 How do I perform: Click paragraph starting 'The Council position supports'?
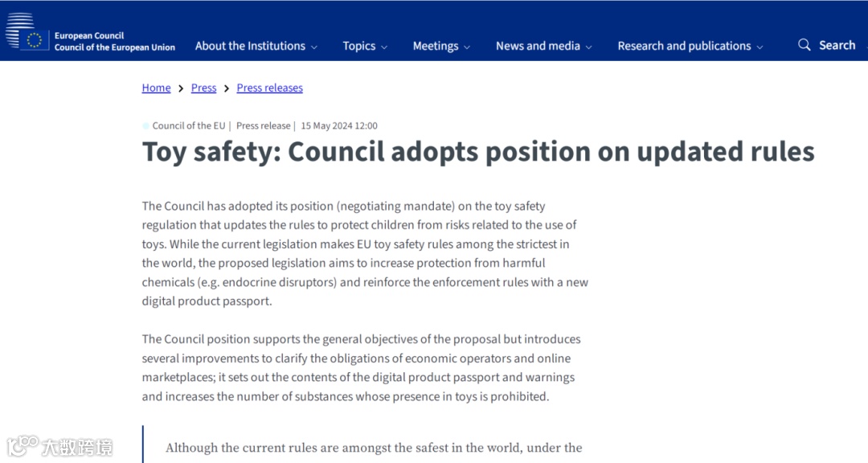point(362,367)
